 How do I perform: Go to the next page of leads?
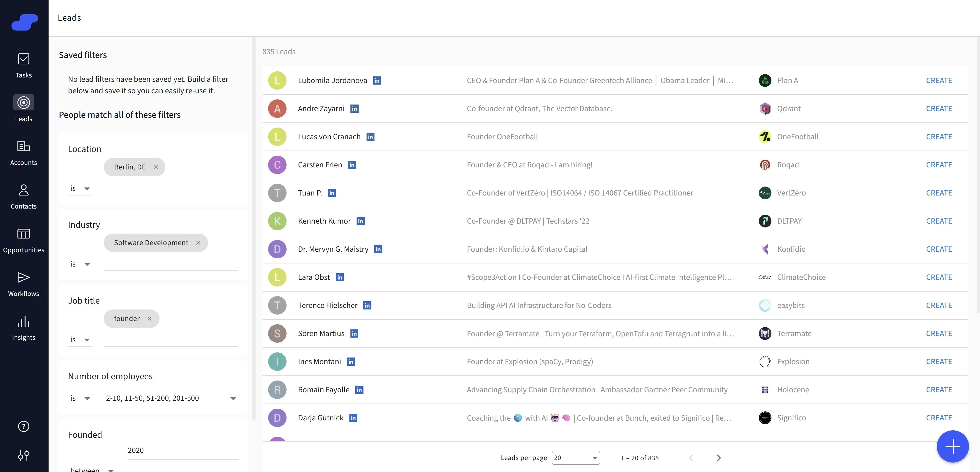click(x=718, y=458)
